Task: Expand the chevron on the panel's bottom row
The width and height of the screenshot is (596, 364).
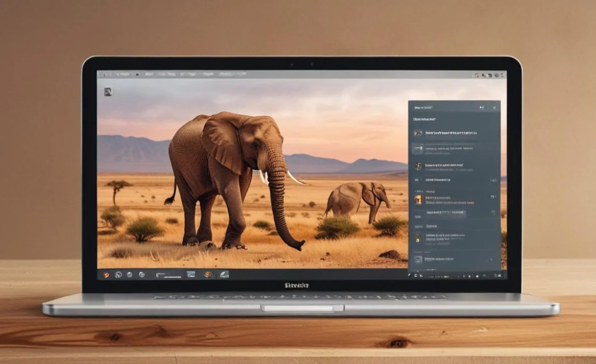Action: 491,260
